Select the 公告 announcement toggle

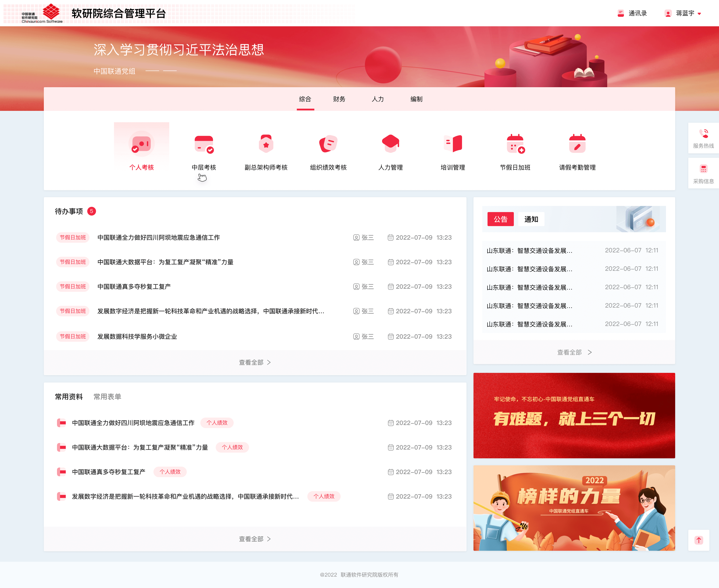click(x=500, y=219)
